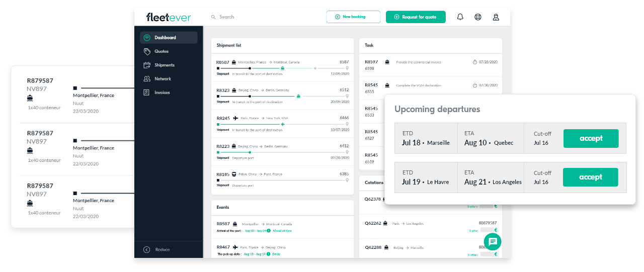Click the Invoices sidebar icon
This screenshot has width=644, height=272.
tap(147, 93)
